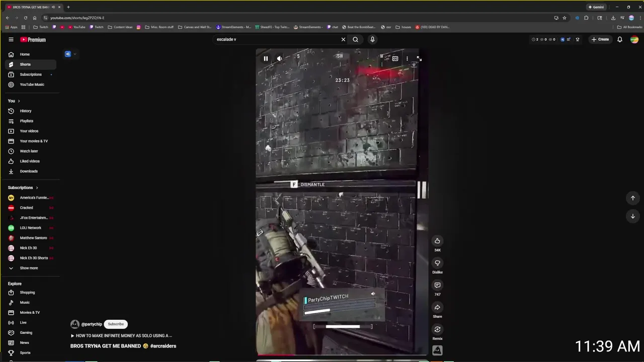Open Liked videos
Viewport: 644px width, 362px height.
pos(30,161)
